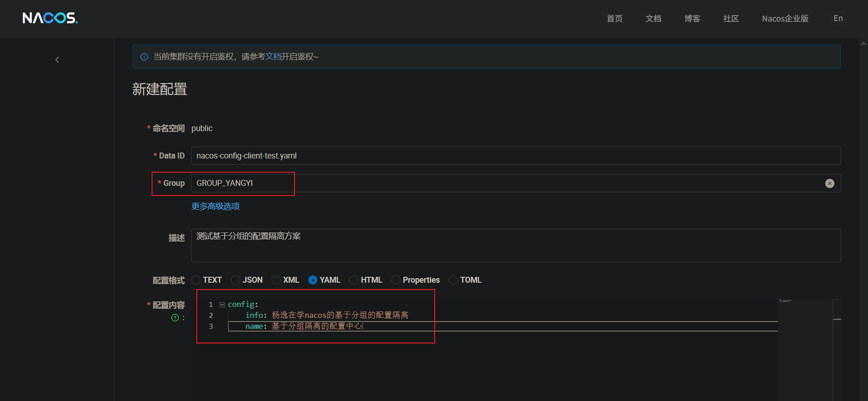This screenshot has width=868, height=401.
Task: Expand 更多高级选项 advanced options
Action: coord(216,206)
